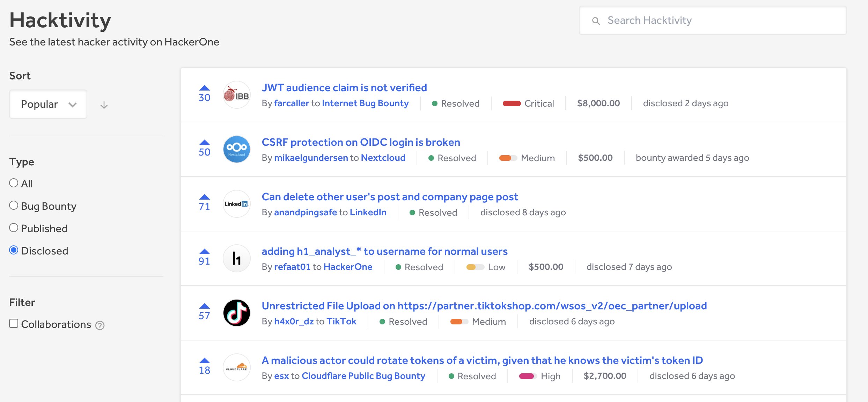Viewport: 868px width, 402px height.
Task: Click the Internet Bug Bounty IBB logo
Action: pyautogui.click(x=236, y=95)
